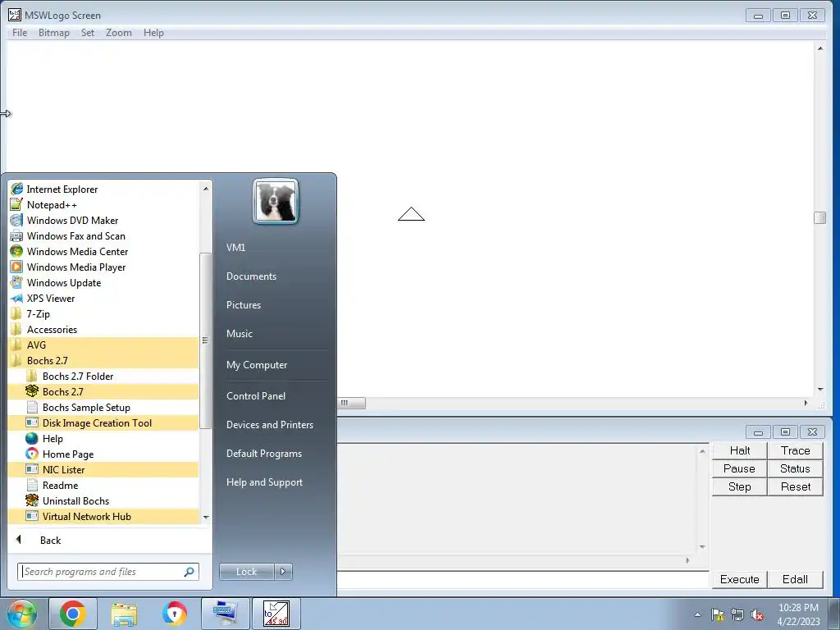Expand the AVG folder

click(104, 345)
